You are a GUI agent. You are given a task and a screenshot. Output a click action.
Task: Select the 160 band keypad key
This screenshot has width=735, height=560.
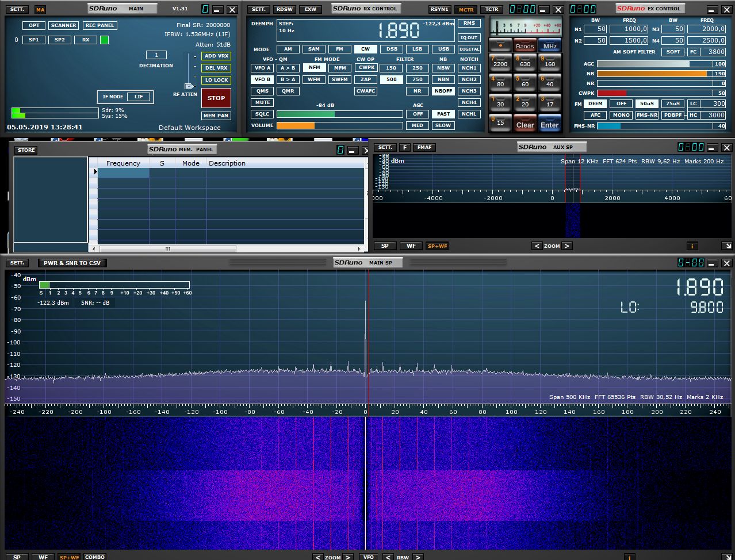coord(550,62)
